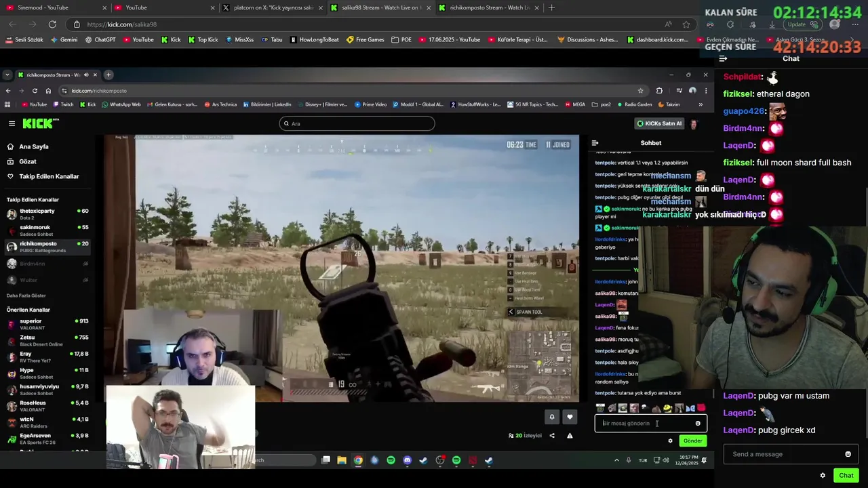Select richikomposto followed channel
868x488 pixels.
point(47,247)
